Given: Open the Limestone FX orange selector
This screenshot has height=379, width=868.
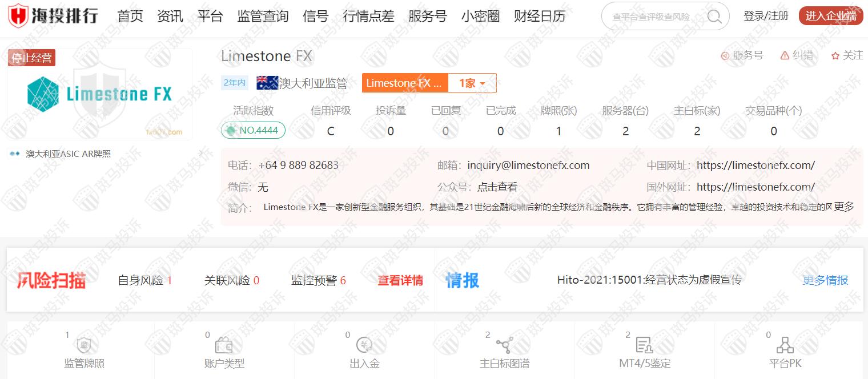Looking at the screenshot, I should click(405, 83).
